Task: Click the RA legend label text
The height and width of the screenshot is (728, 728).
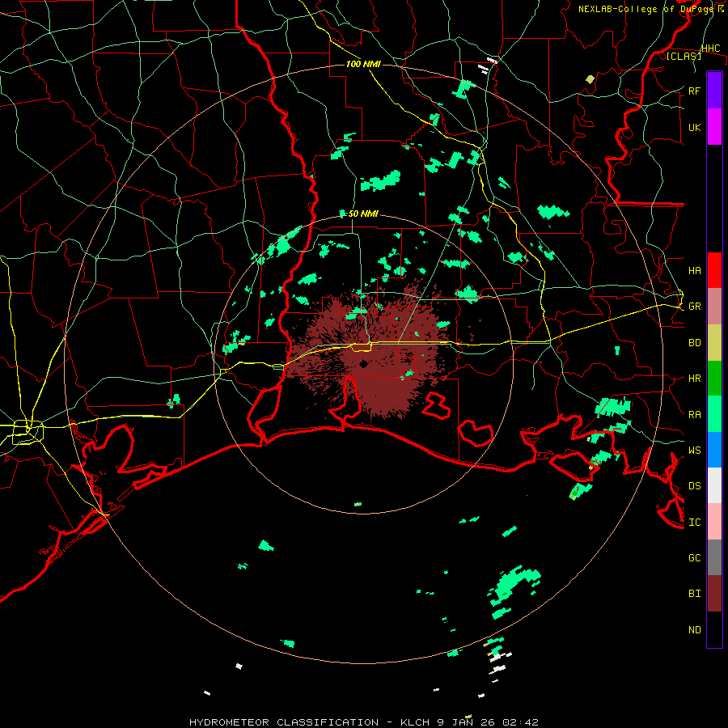Action: click(694, 415)
